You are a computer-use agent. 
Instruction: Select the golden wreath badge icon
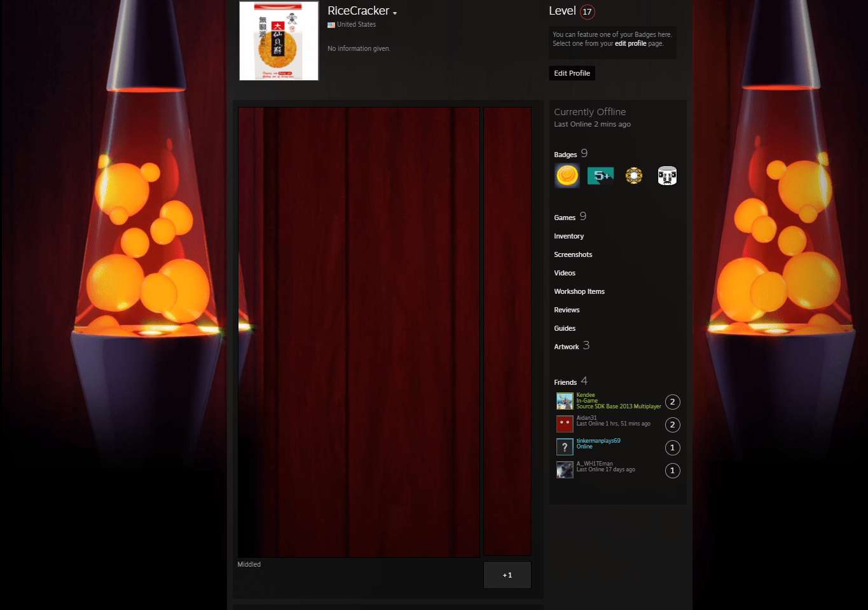coord(634,176)
